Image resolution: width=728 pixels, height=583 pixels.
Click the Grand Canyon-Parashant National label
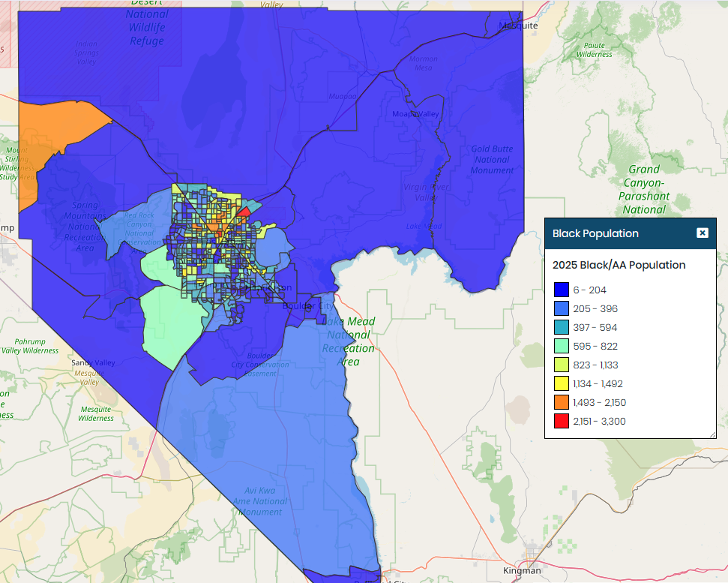(x=644, y=189)
